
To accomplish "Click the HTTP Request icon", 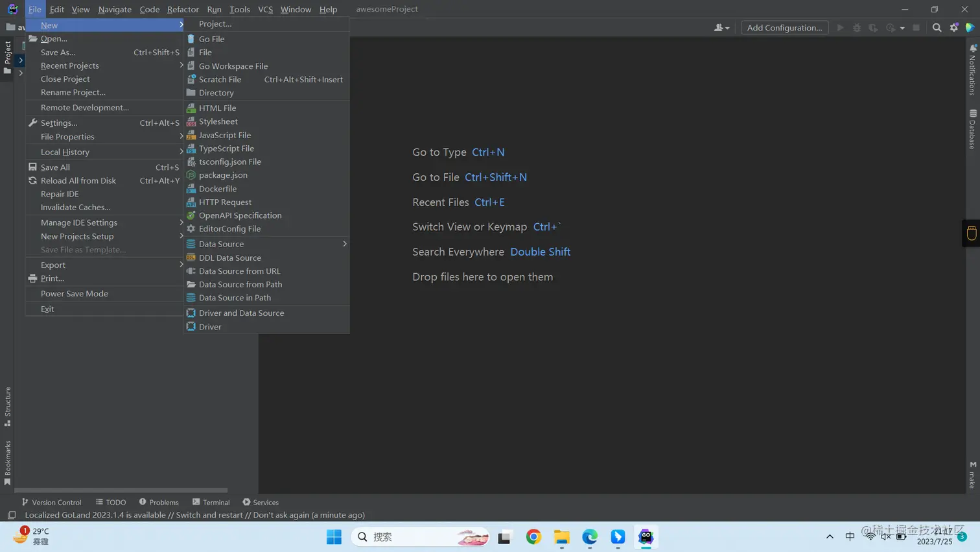I will click(x=191, y=202).
